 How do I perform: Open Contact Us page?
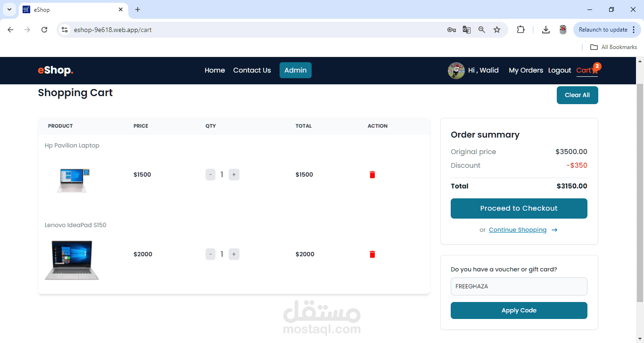click(252, 70)
